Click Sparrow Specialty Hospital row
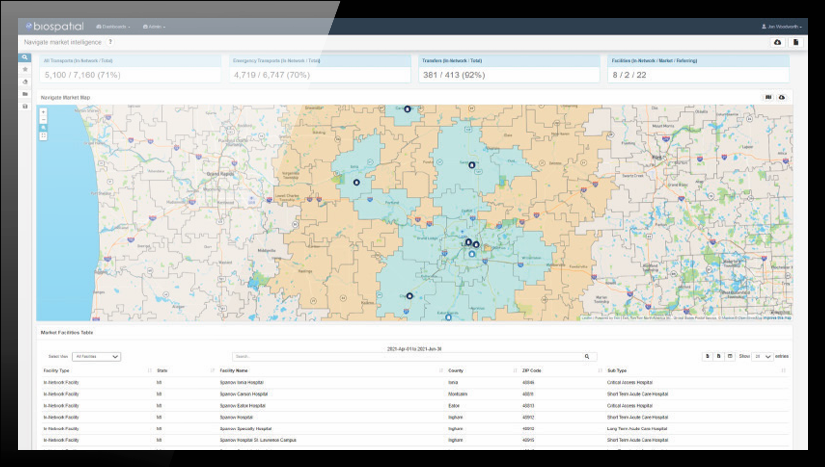The width and height of the screenshot is (825, 467). coord(415,429)
